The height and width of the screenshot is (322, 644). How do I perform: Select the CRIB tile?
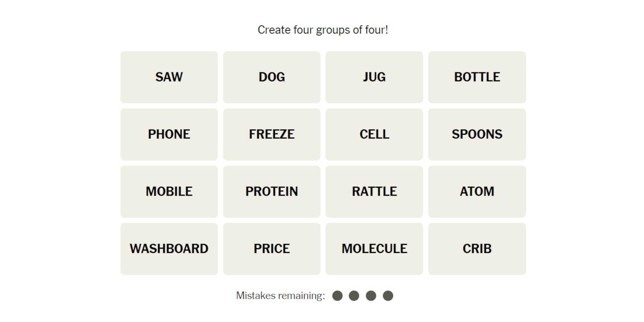pos(477,249)
